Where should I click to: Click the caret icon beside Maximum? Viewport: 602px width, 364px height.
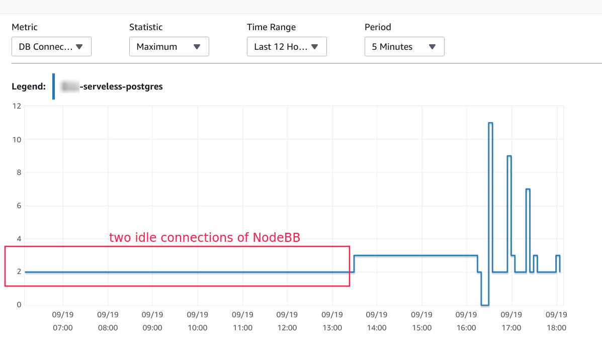(197, 46)
